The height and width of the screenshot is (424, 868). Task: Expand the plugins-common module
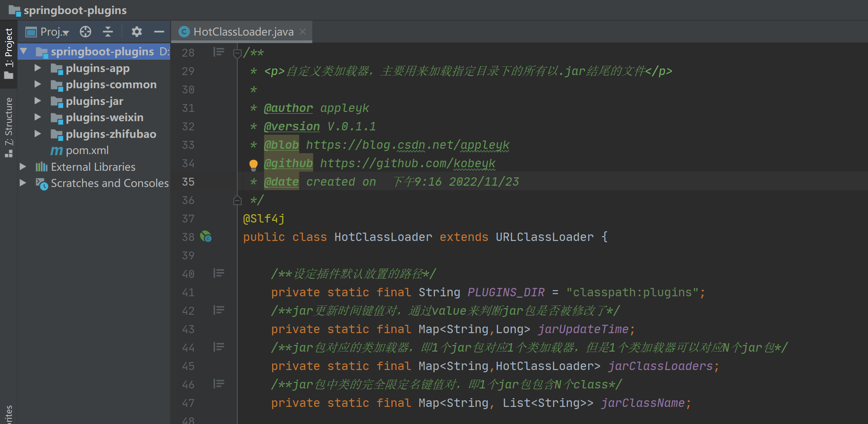pyautogui.click(x=38, y=84)
